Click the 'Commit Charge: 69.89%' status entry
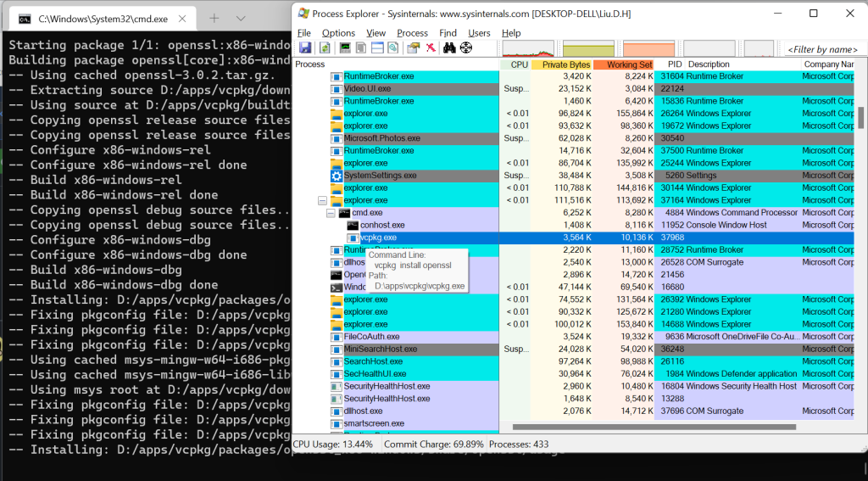Image resolution: width=868 pixels, height=481 pixels. click(x=433, y=445)
